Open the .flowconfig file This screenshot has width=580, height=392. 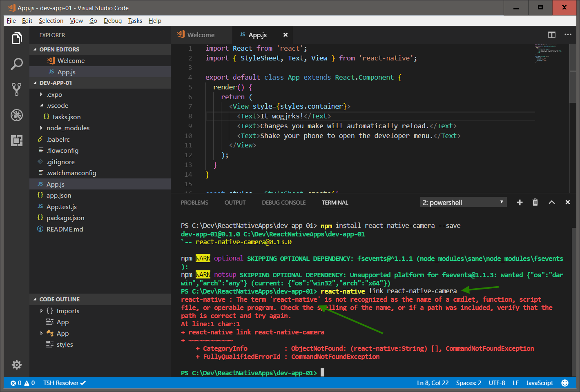coord(100,150)
